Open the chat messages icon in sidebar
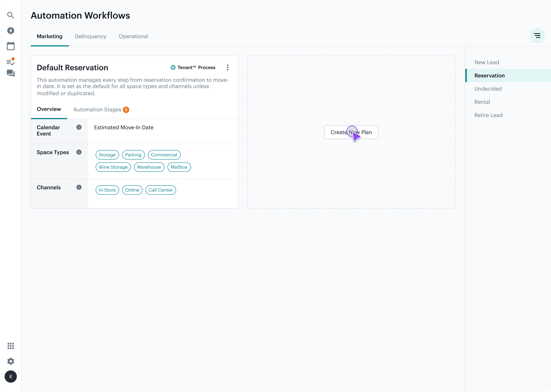 click(10, 73)
